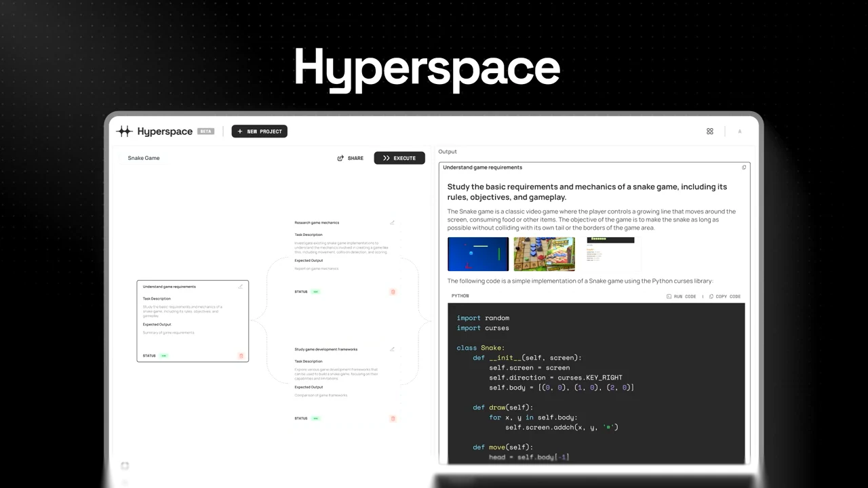Copy the output with panel copy icon

click(744, 167)
